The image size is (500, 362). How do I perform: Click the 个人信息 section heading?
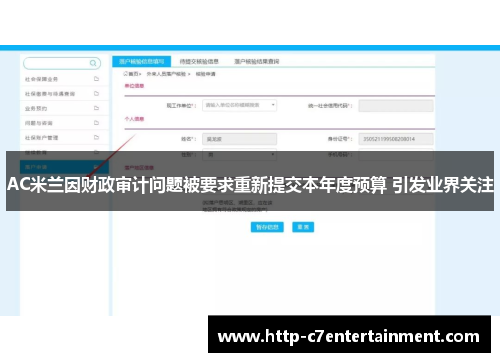(x=134, y=119)
